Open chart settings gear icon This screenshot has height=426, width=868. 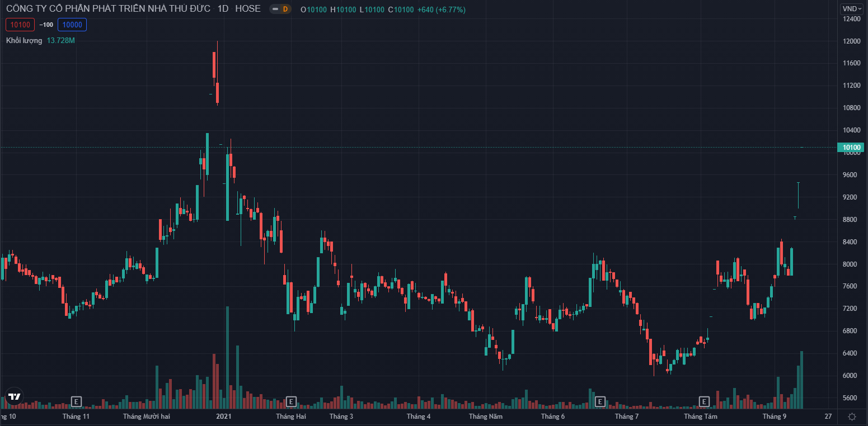click(852, 416)
